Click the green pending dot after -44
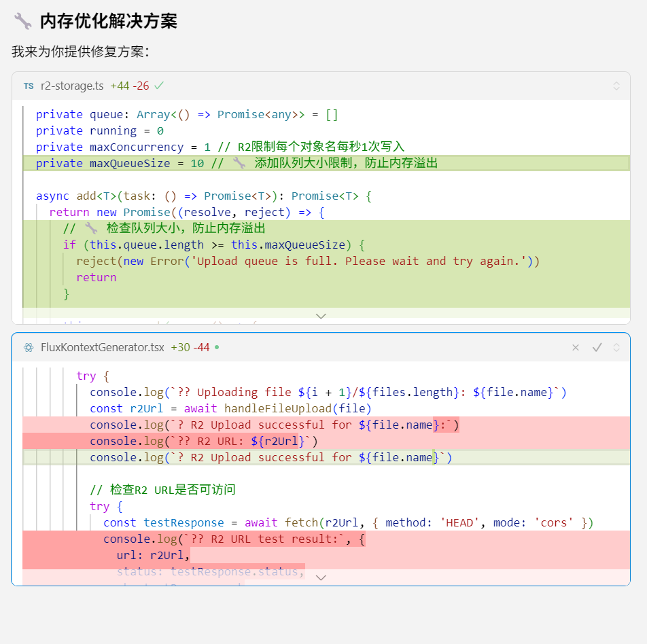This screenshot has width=647, height=644. [x=217, y=347]
